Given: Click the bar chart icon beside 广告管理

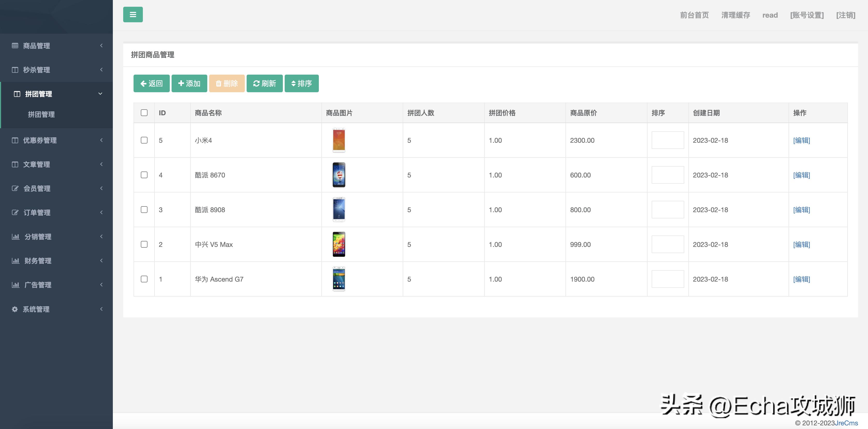Looking at the screenshot, I should click(16, 285).
